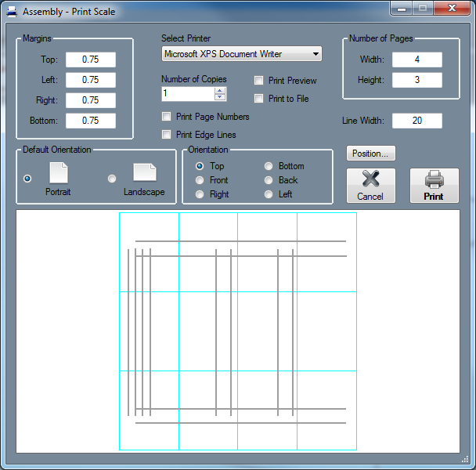This screenshot has width=476, height=470.
Task: Choose Top orientation radio button
Action: point(200,166)
